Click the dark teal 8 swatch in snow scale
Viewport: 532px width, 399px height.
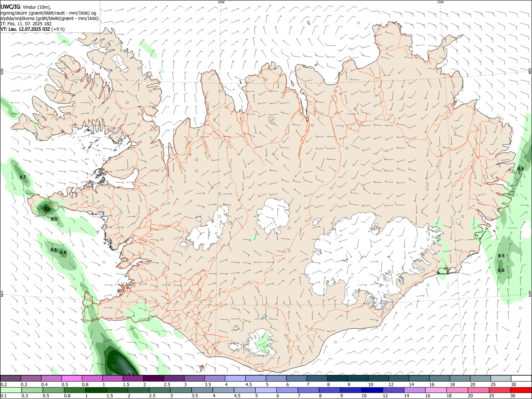337,379
